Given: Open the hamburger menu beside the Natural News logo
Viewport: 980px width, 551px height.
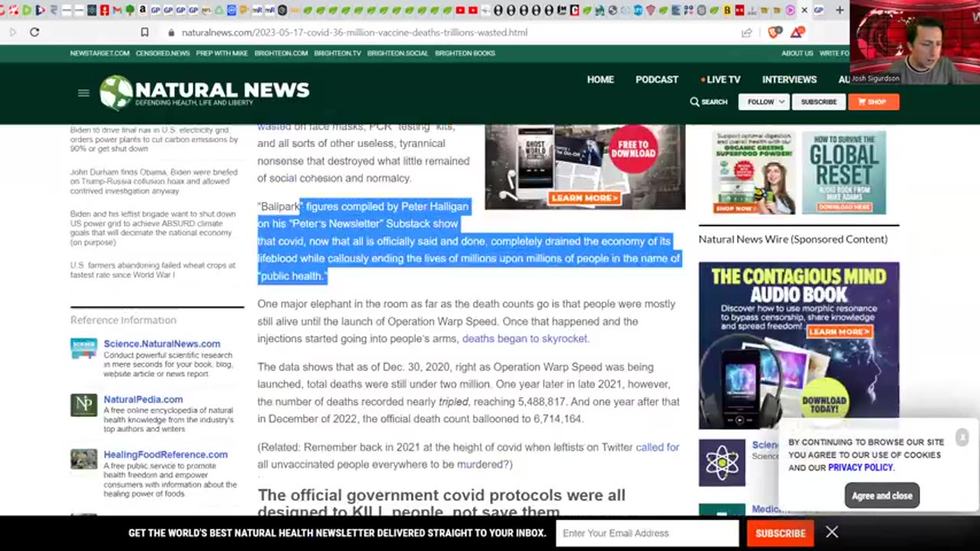Looking at the screenshot, I should point(83,93).
